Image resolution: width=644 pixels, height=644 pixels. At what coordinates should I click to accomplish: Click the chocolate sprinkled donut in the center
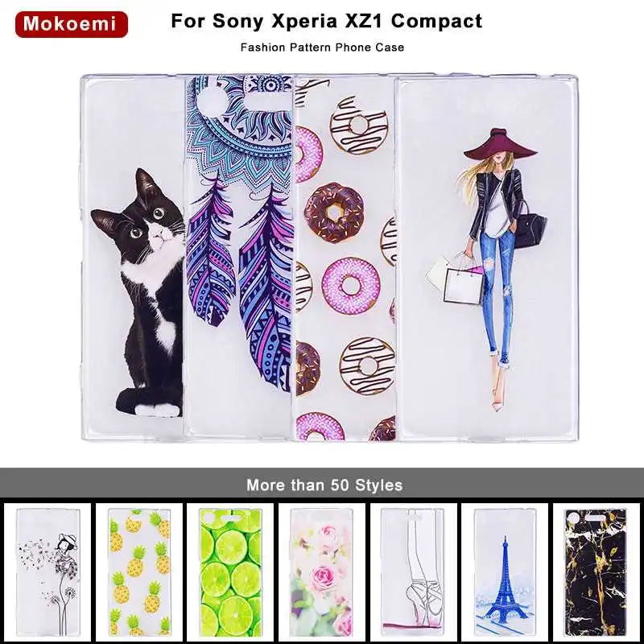click(335, 212)
